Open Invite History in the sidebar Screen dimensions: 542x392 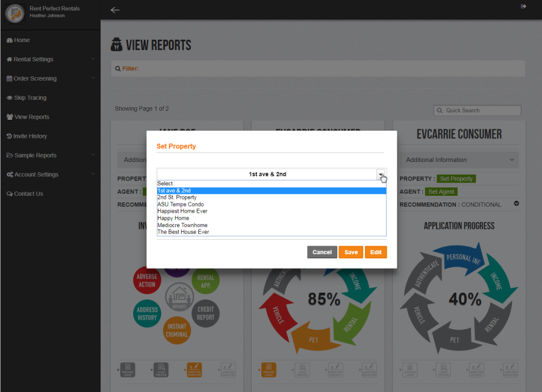click(x=50, y=136)
